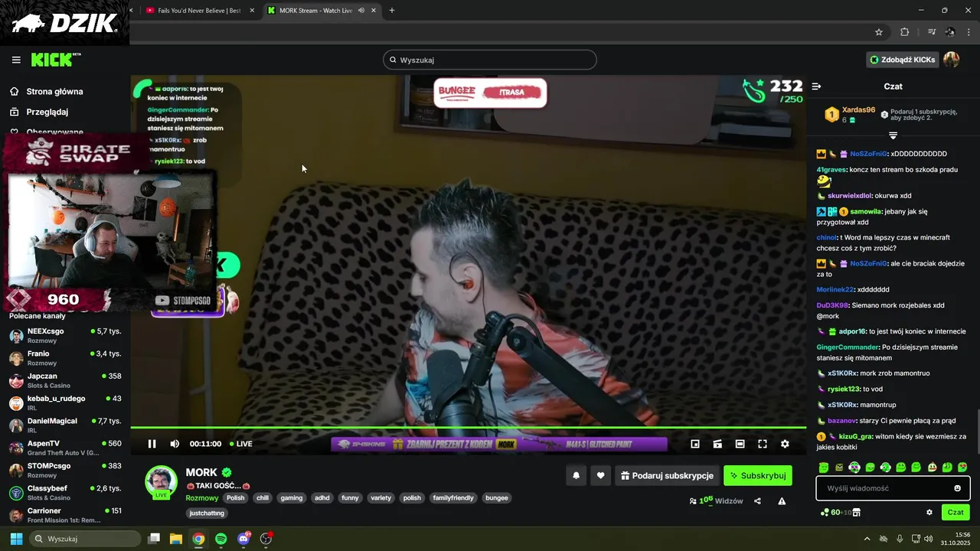
Task: Pause the live stream playback
Action: [152, 444]
